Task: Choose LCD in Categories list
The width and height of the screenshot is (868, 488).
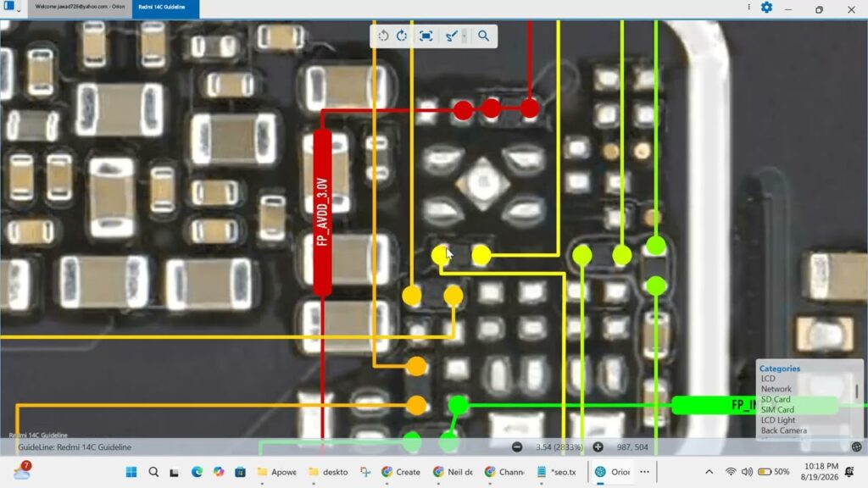Action: tap(768, 379)
